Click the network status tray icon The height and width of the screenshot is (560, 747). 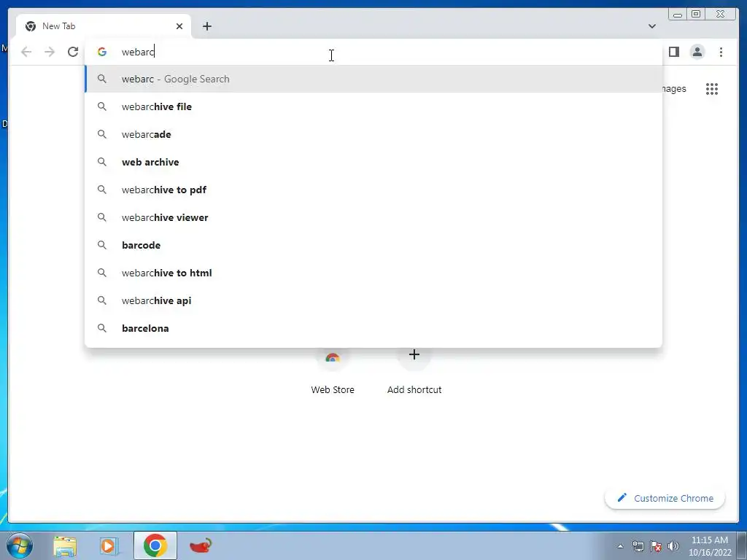[638, 546]
